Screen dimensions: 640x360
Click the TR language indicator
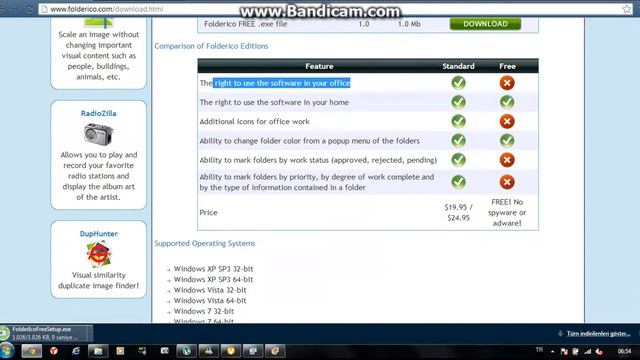tap(539, 350)
